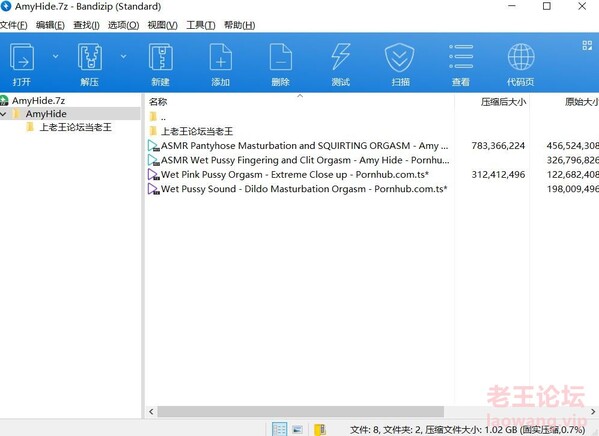Open the 工具(T) menu
This screenshot has width=599, height=436.
point(201,25)
